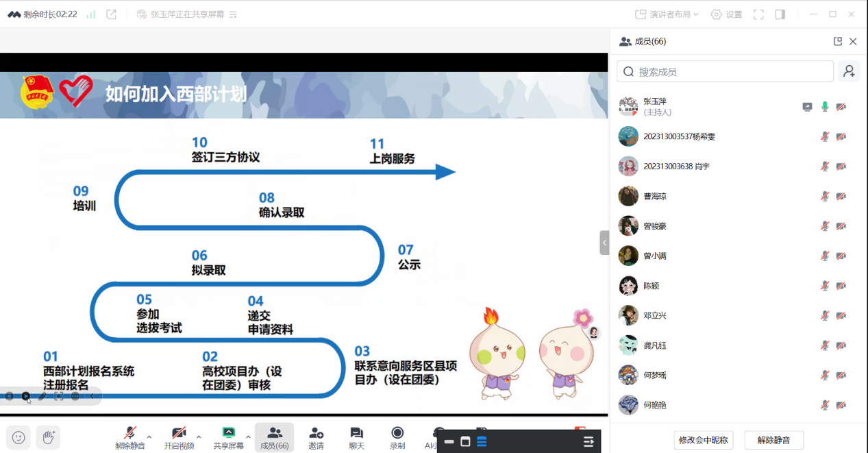Go to next slide in slideshow controls
This screenshot has height=453, width=868.
[25, 396]
